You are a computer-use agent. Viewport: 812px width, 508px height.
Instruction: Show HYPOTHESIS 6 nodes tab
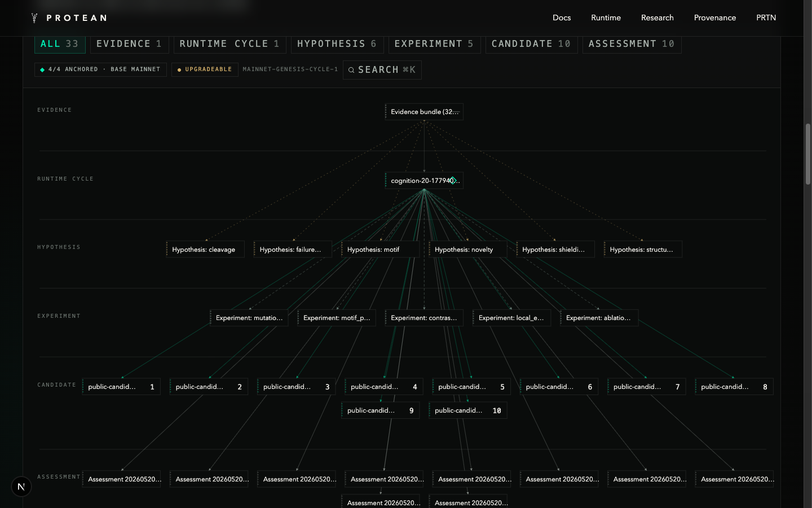[337, 44]
